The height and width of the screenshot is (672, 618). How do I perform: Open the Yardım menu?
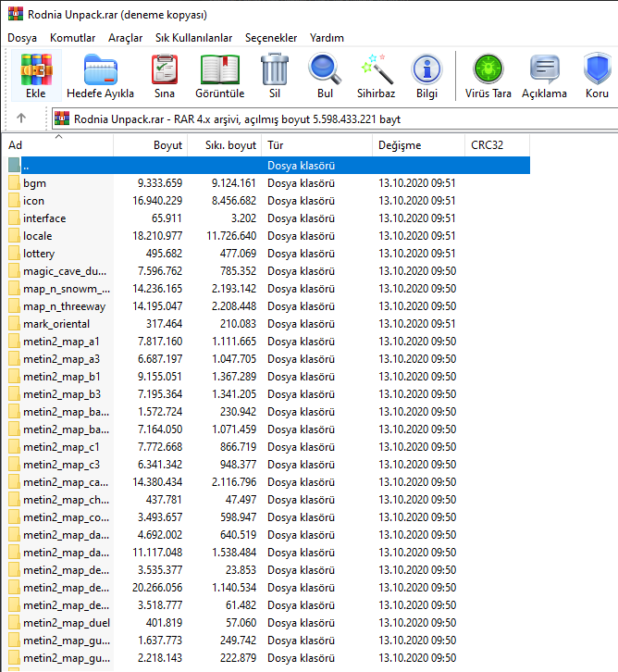(x=327, y=38)
